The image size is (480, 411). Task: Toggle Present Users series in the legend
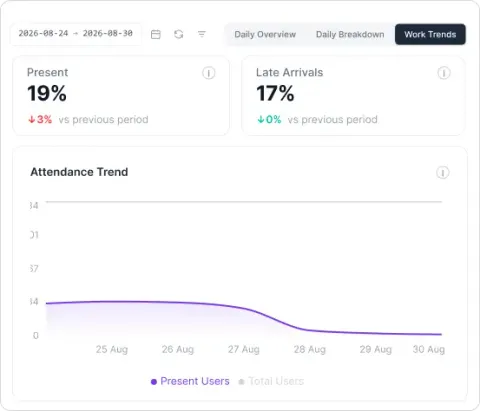coord(190,381)
